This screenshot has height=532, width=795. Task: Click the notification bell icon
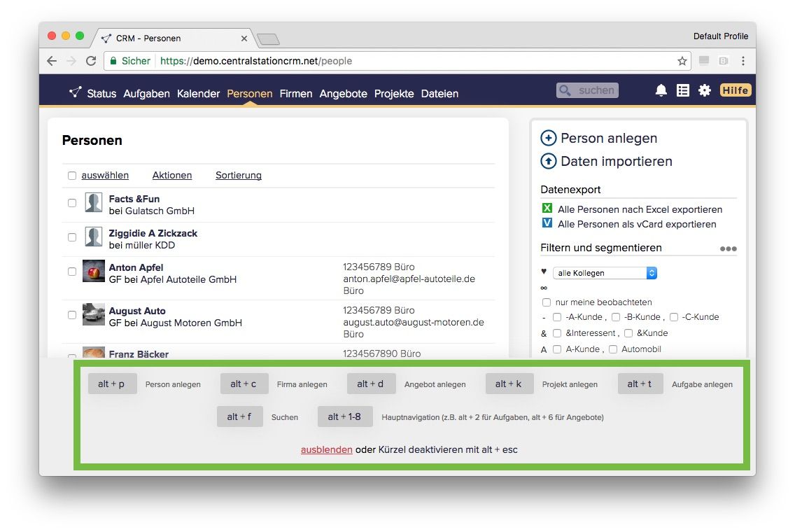(x=661, y=90)
